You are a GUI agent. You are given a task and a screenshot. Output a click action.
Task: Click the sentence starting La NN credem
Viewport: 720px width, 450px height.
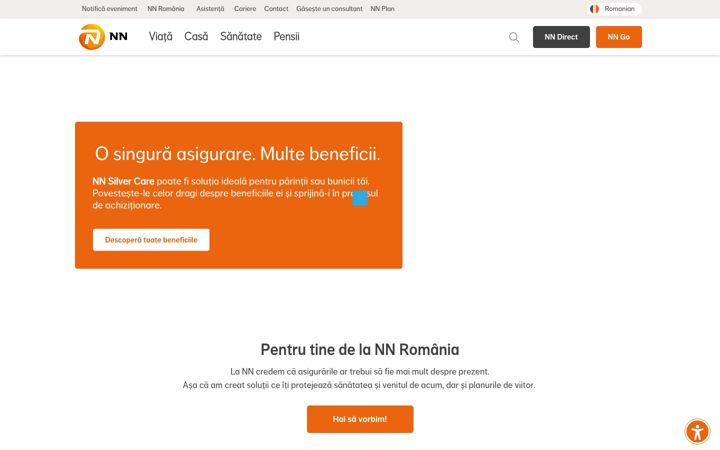[360, 371]
